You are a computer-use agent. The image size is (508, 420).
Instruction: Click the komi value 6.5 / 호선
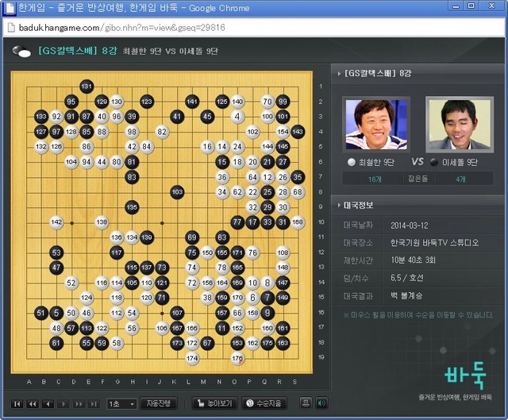click(x=407, y=278)
